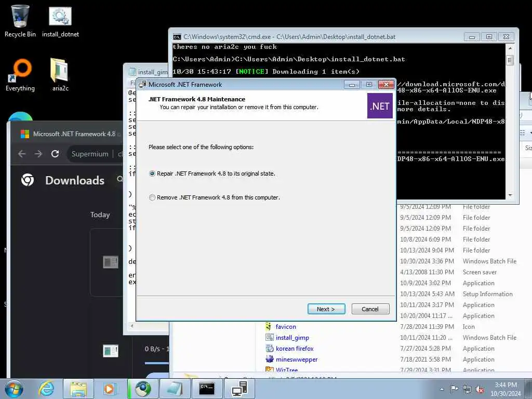Click muted volume icon in system tray
The height and width of the screenshot is (399, 532).
coord(480,389)
